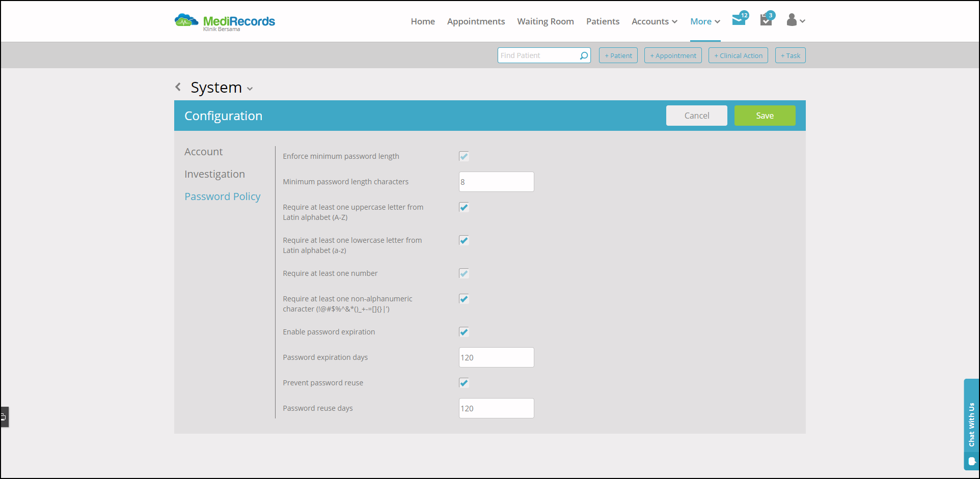This screenshot has height=479, width=980.
Task: Select the Account settings tab
Action: tap(203, 152)
